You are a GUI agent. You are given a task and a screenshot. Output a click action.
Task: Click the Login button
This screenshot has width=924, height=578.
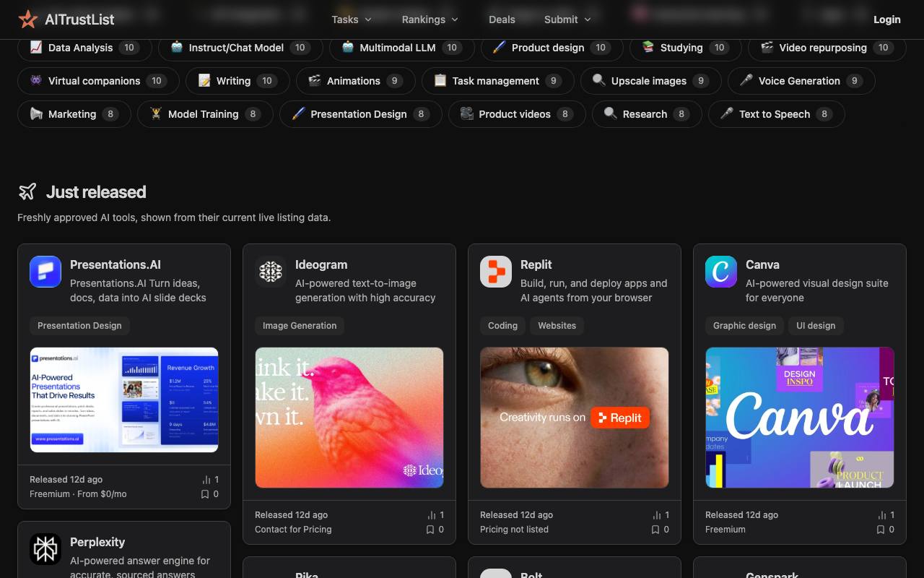(x=887, y=20)
